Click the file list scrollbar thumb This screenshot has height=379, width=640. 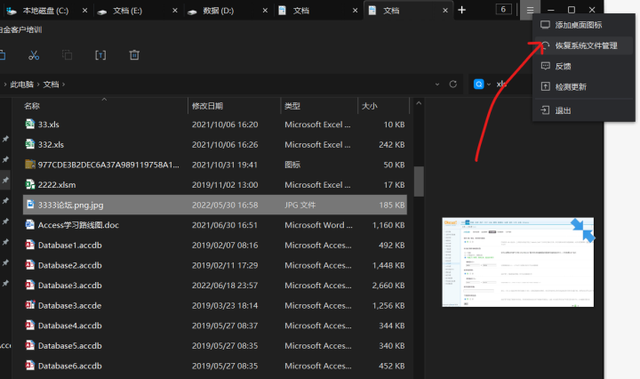coord(418,182)
